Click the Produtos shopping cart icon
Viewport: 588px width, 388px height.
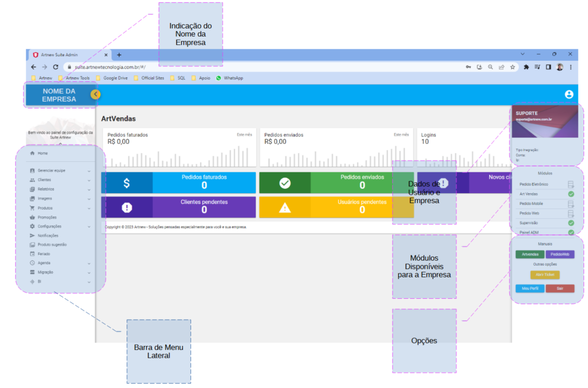coord(32,208)
